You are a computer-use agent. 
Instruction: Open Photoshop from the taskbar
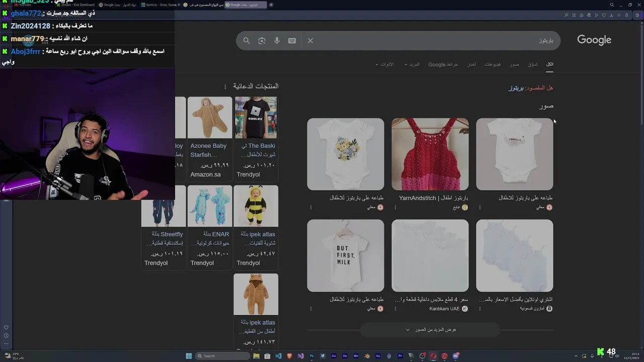[x=311, y=356]
